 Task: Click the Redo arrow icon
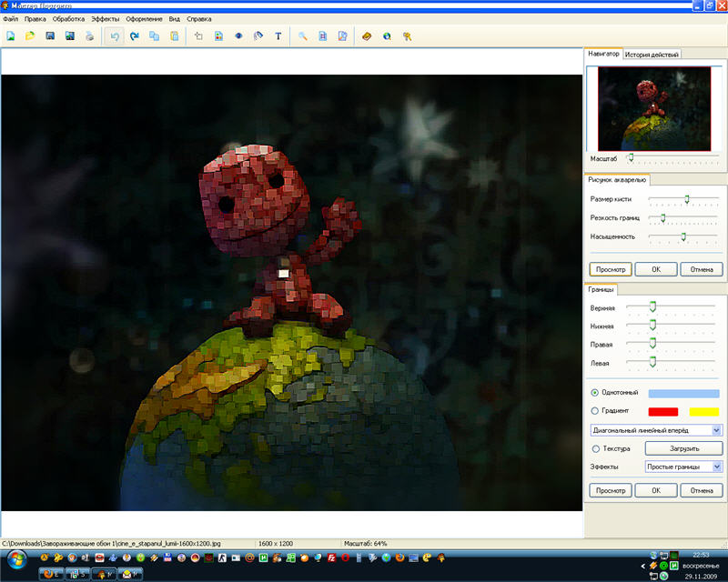point(135,36)
